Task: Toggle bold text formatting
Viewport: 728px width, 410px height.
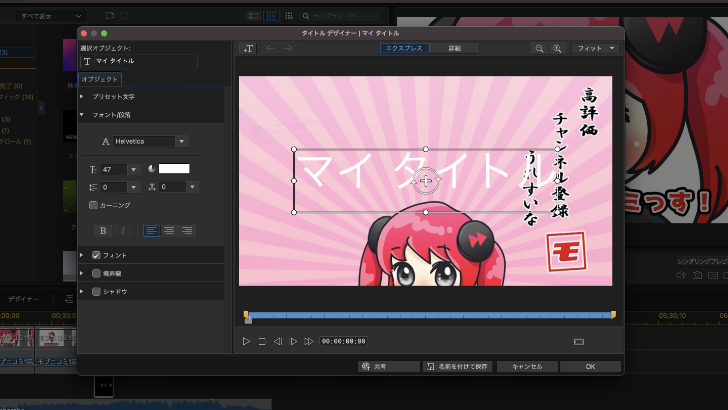Action: (103, 230)
